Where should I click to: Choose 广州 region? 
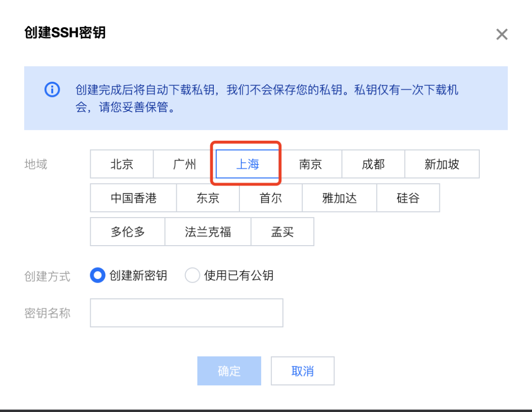pyautogui.click(x=185, y=164)
